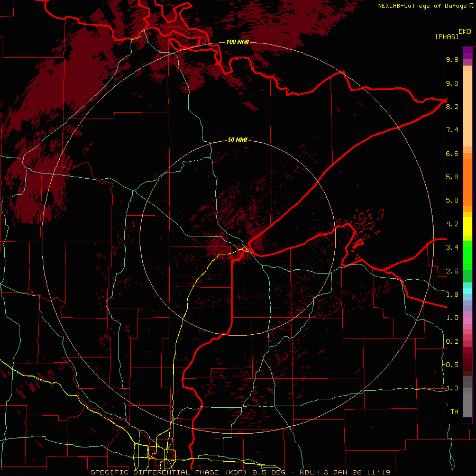
Task: Click the 2.6 scale value
Action: click(452, 271)
